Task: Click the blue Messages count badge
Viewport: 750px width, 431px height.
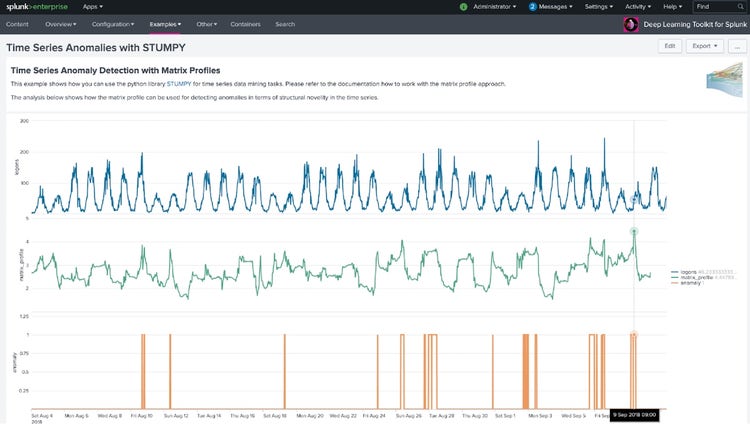Action: [533, 6]
